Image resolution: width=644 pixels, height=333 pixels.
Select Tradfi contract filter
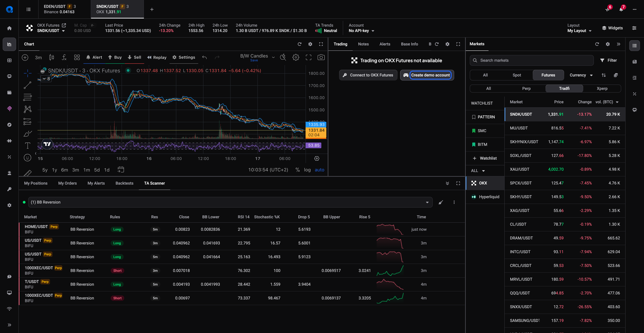[564, 89]
